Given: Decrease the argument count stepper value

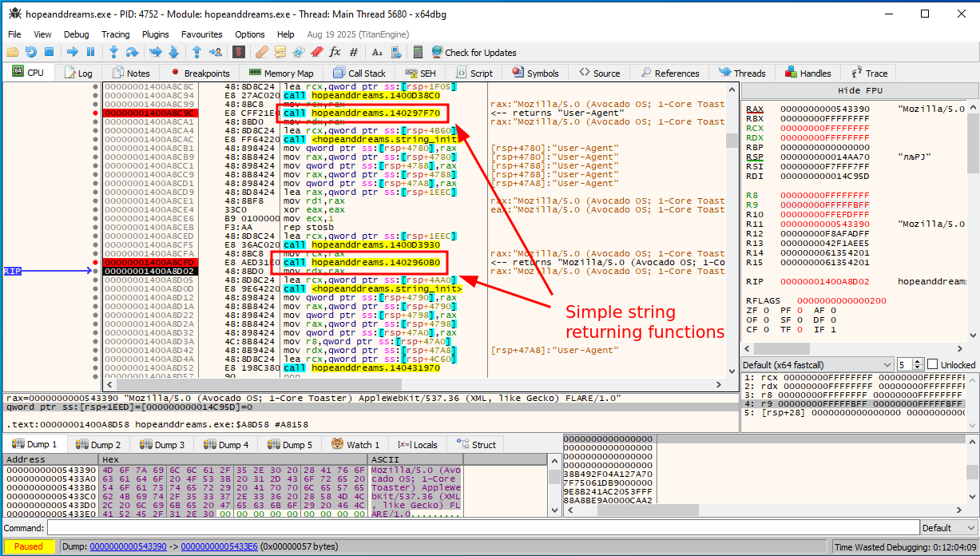Looking at the screenshot, I should click(918, 367).
